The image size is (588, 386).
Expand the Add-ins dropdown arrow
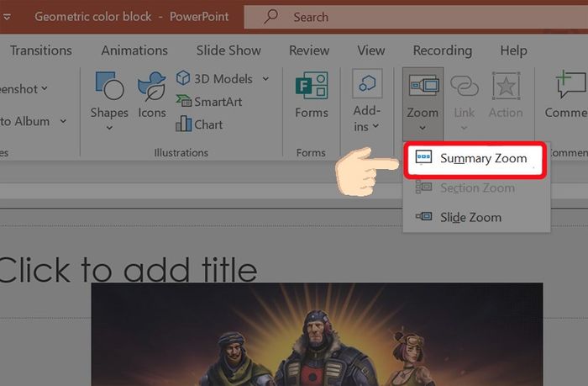[375, 126]
